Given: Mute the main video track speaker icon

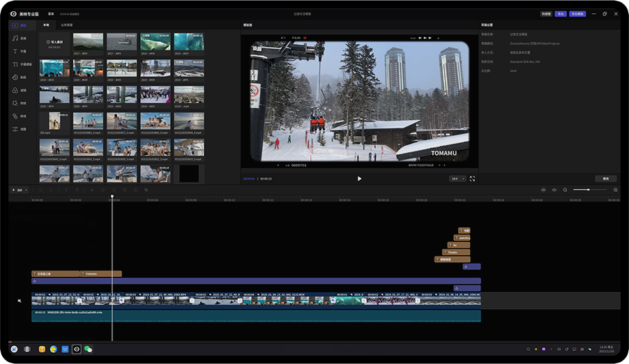Looking at the screenshot, I should 20,301.
